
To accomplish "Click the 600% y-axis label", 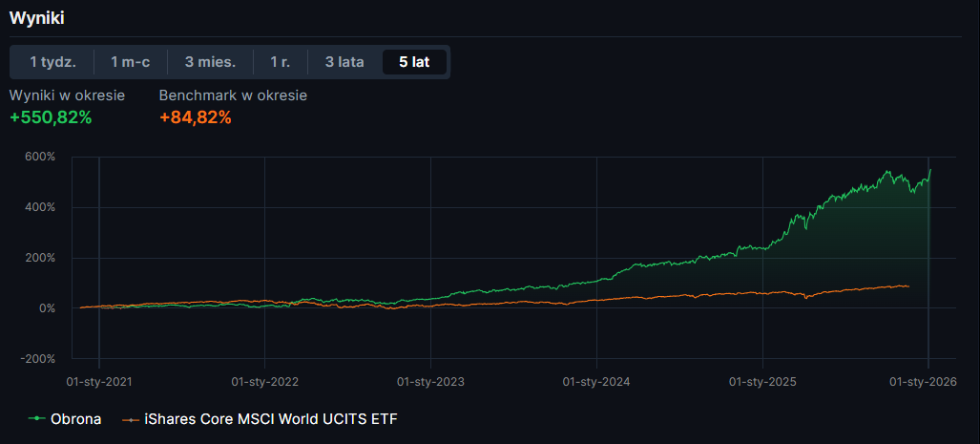I will click(40, 157).
